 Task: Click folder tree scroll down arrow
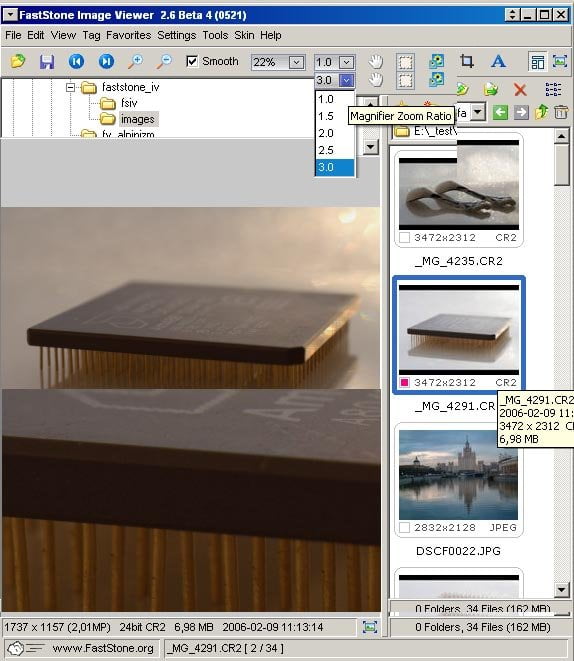click(x=370, y=147)
